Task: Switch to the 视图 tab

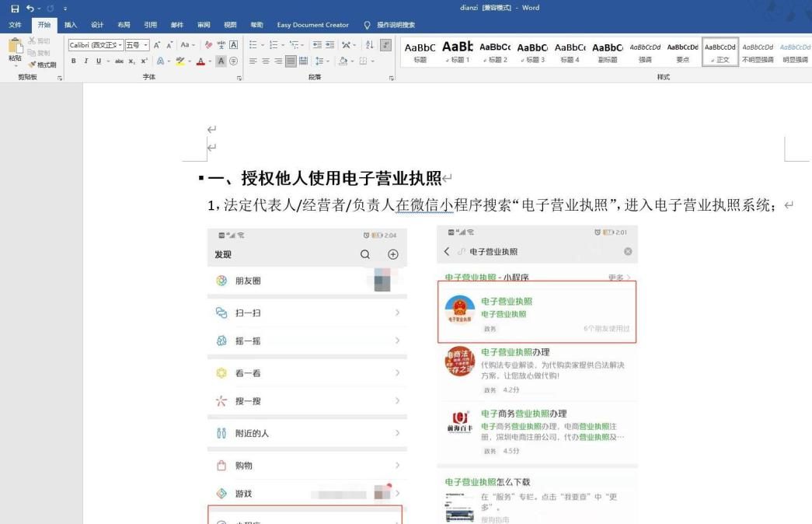Action: coord(230,25)
